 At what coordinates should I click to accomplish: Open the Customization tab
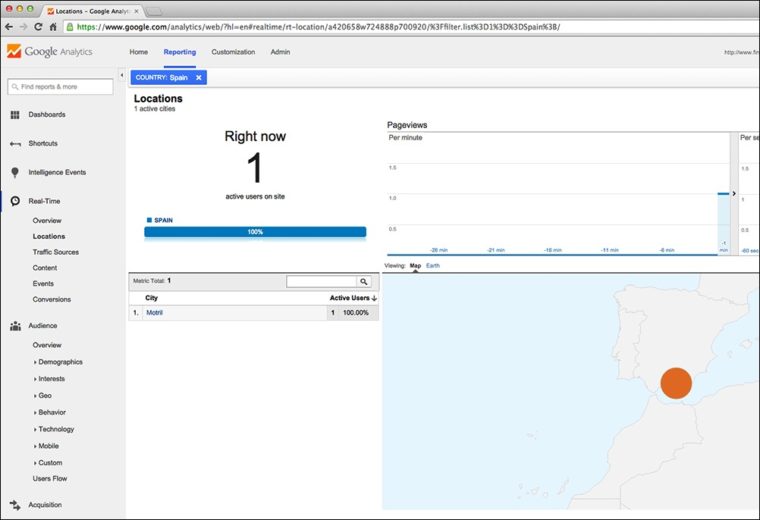coord(233,52)
